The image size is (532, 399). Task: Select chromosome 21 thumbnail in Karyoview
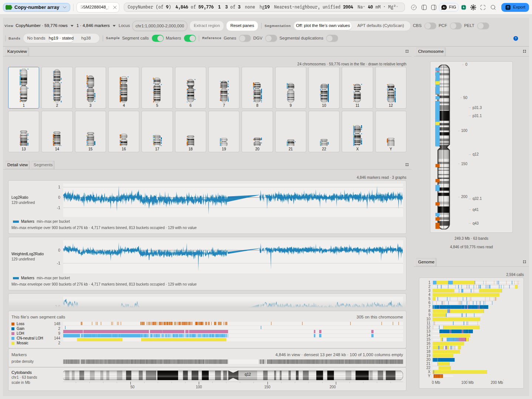click(x=291, y=132)
